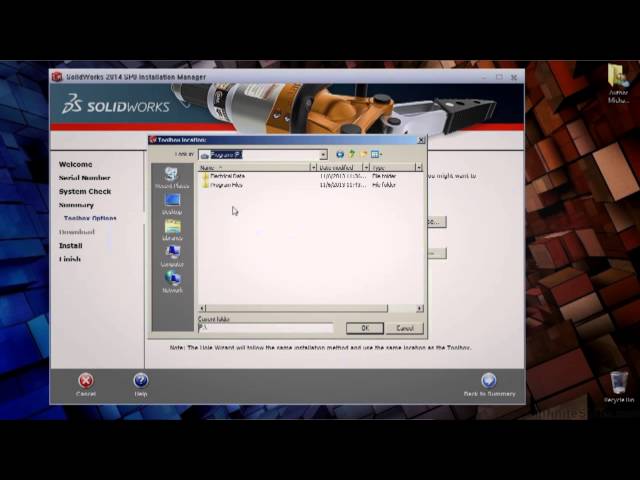Expand the Look in drive dropdown
The image size is (640, 480).
[323, 155]
